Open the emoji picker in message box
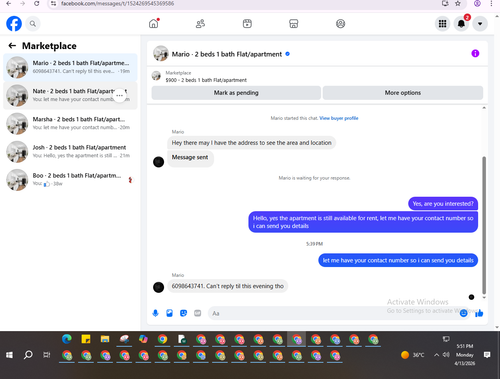 tap(463, 313)
